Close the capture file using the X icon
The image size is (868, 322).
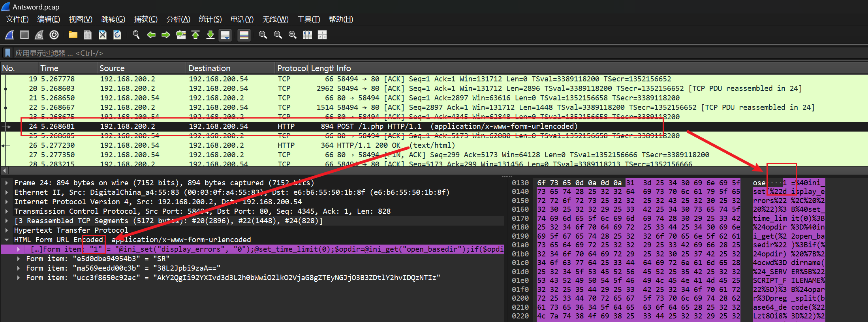[103, 35]
